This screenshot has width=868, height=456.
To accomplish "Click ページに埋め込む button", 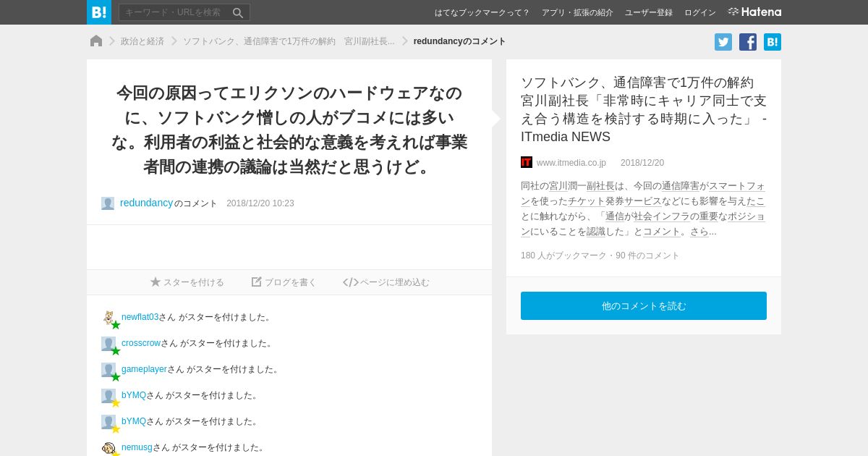I will pos(386,282).
